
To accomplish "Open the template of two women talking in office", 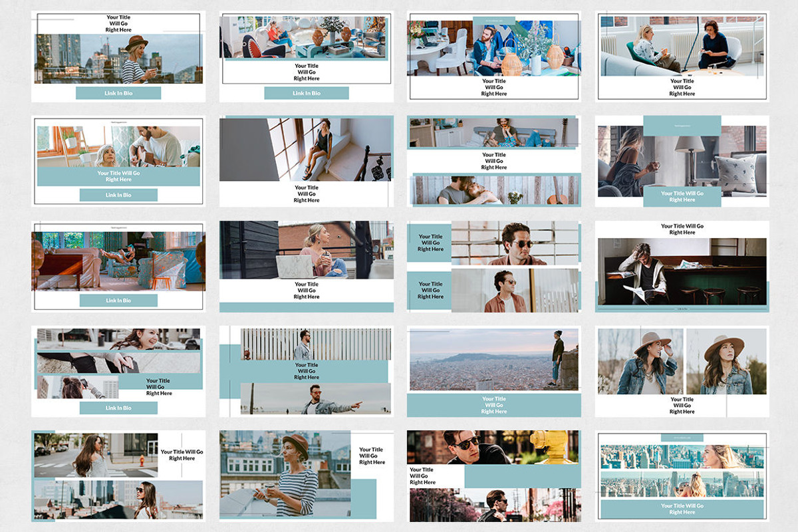I will coord(682,55).
